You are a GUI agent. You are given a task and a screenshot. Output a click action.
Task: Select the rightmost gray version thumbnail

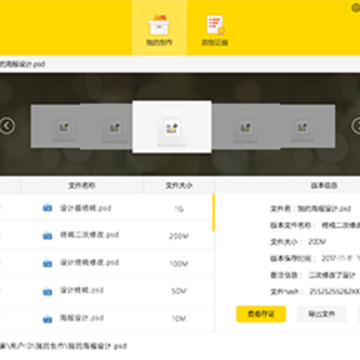tap(308, 126)
